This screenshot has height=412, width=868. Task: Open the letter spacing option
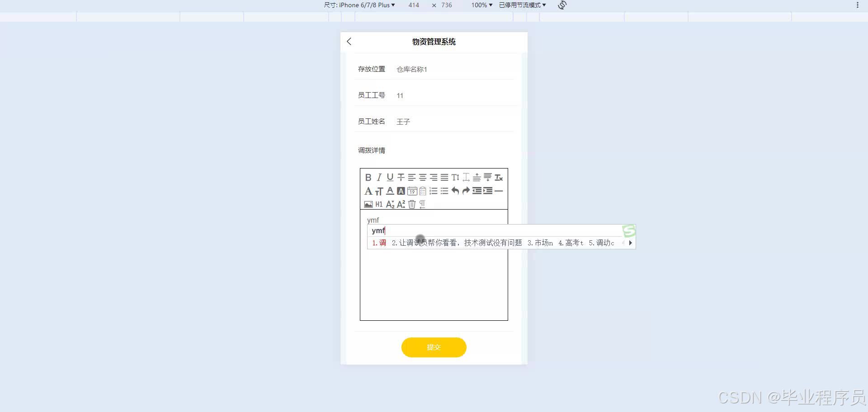[466, 178]
